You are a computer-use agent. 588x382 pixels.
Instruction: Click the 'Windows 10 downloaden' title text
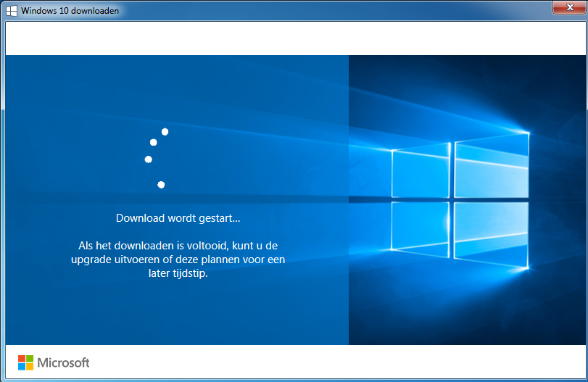(70, 11)
